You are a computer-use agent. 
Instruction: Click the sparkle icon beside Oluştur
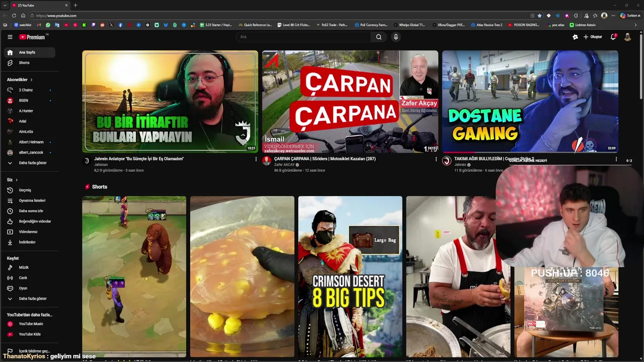point(575,37)
